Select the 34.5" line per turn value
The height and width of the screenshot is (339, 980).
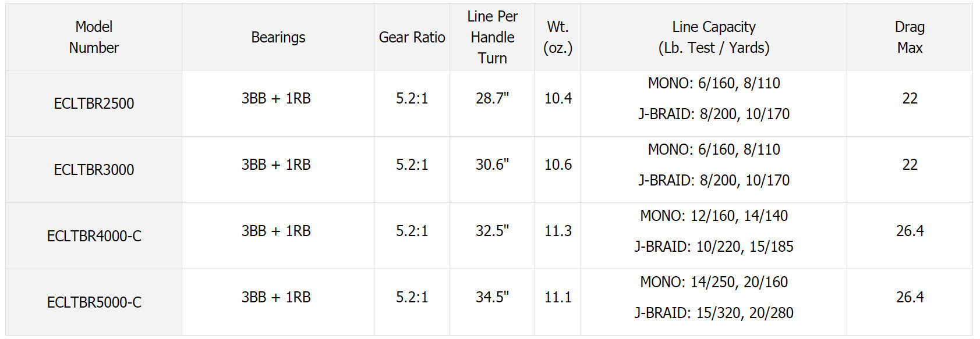click(492, 297)
